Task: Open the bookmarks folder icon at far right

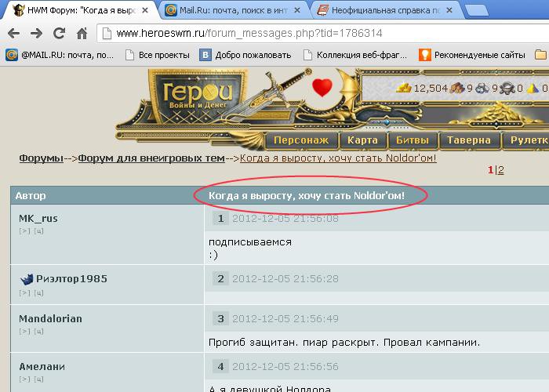Action: [x=541, y=55]
